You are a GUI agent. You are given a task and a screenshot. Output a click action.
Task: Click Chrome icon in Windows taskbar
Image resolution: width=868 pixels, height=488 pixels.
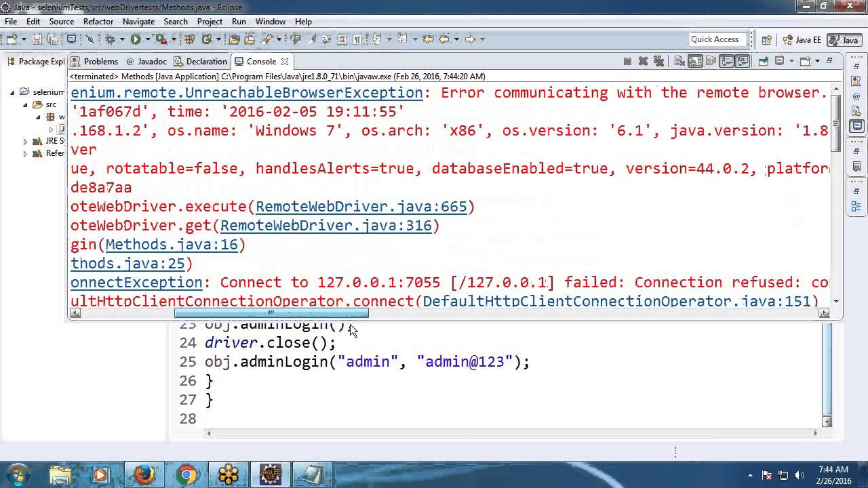point(186,474)
